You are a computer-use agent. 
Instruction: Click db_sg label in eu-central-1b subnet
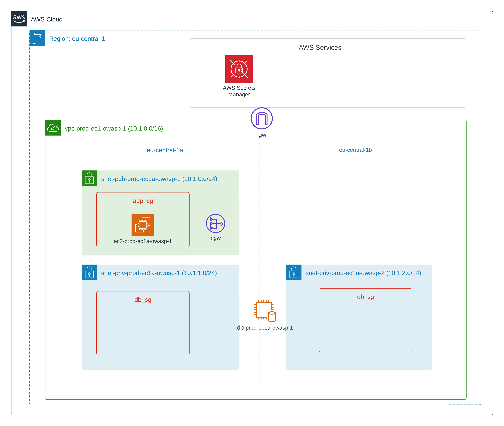(x=365, y=297)
